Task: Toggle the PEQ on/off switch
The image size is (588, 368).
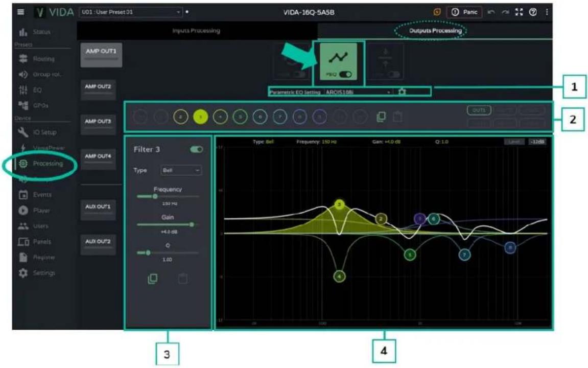Action: click(345, 74)
